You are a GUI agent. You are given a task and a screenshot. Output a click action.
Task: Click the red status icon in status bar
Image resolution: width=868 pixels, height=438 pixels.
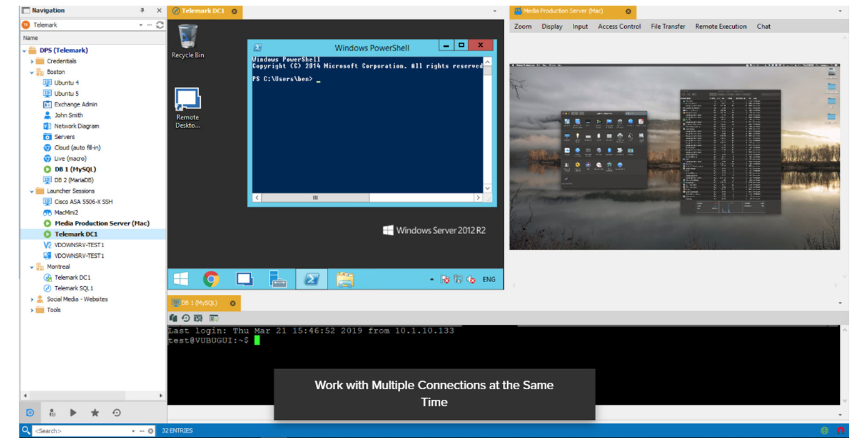pyautogui.click(x=840, y=430)
